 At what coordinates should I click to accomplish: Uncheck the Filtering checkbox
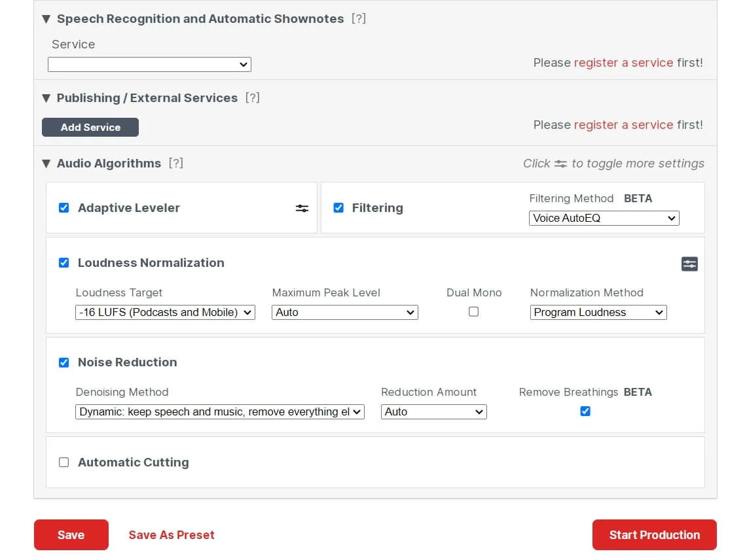pos(338,208)
